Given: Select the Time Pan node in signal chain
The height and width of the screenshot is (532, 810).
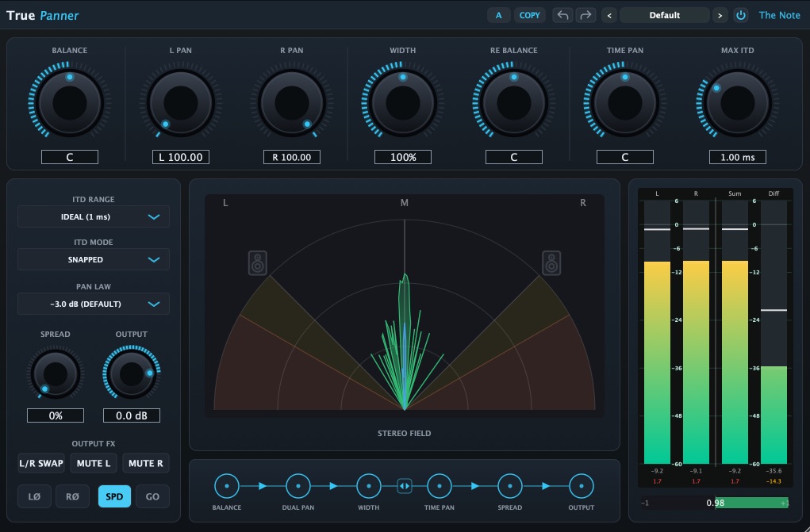Looking at the screenshot, I should pyautogui.click(x=440, y=486).
